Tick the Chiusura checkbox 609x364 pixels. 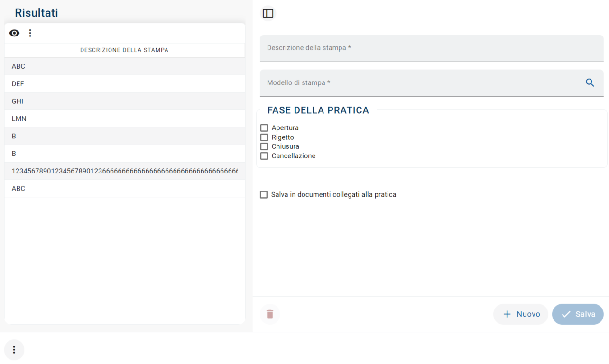tap(264, 146)
